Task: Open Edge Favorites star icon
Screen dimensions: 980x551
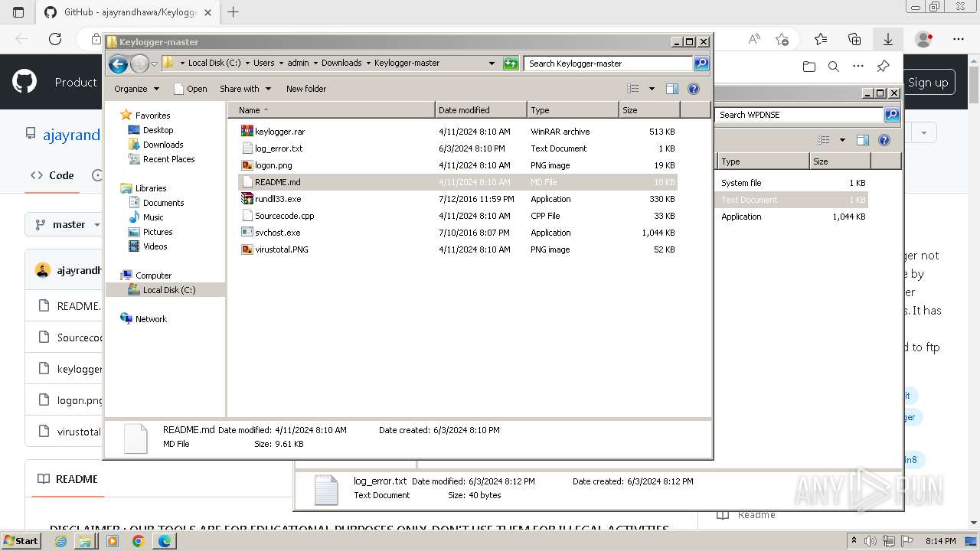Action: coord(821,39)
